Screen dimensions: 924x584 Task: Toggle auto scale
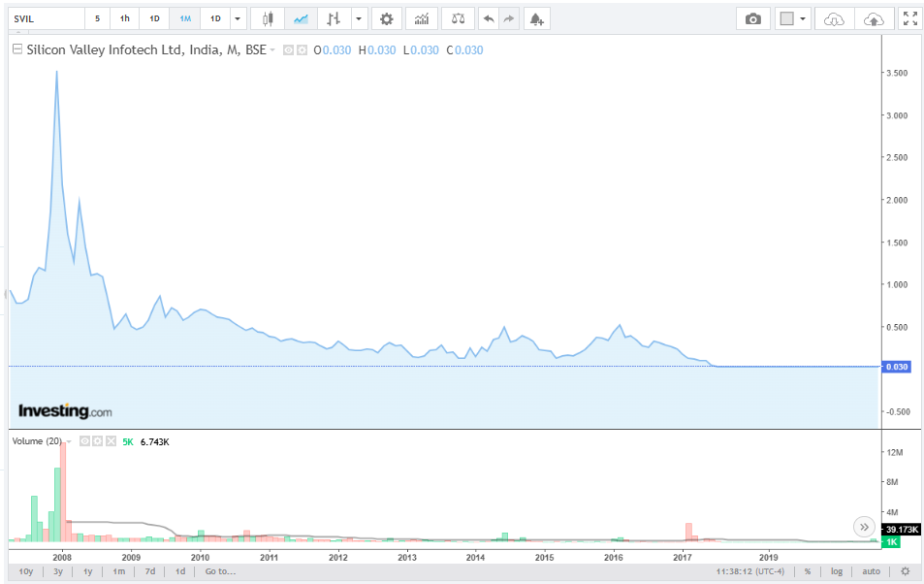click(871, 571)
